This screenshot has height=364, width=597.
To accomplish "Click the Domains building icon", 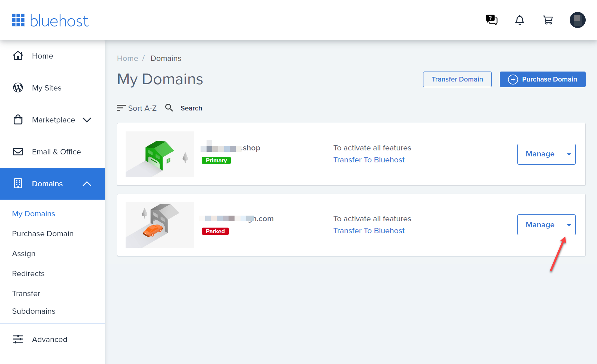I will [x=18, y=183].
